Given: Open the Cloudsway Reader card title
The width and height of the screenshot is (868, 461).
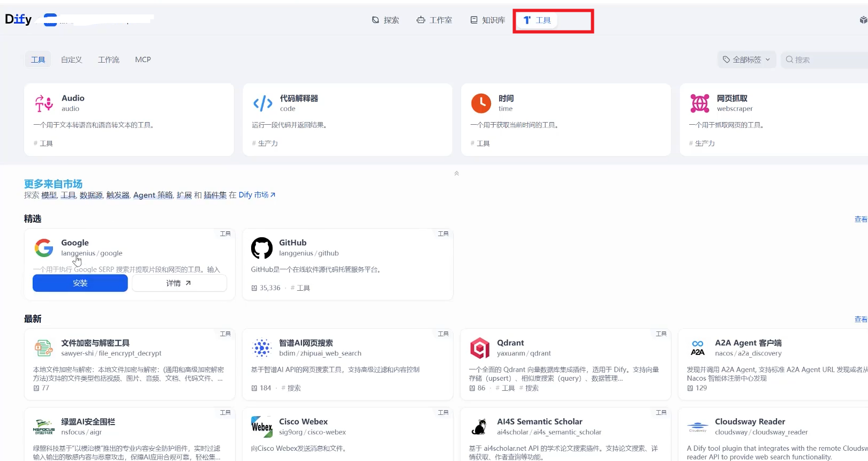Looking at the screenshot, I should 750,421.
